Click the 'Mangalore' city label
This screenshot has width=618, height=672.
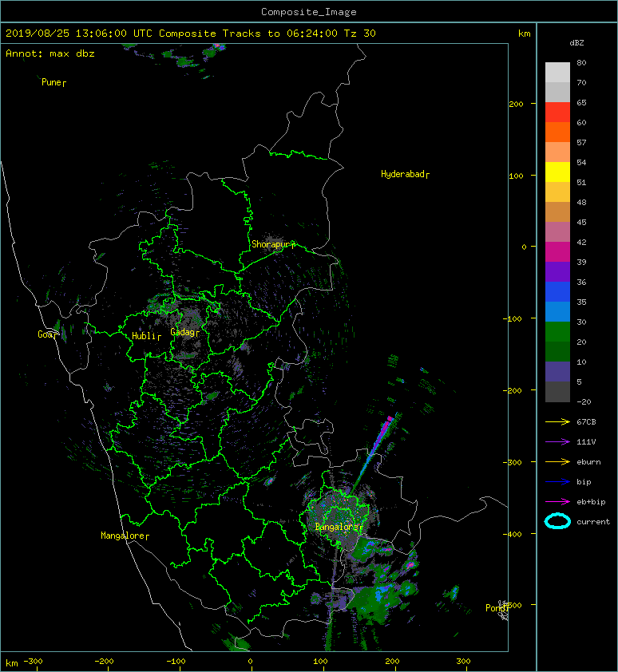(x=123, y=536)
